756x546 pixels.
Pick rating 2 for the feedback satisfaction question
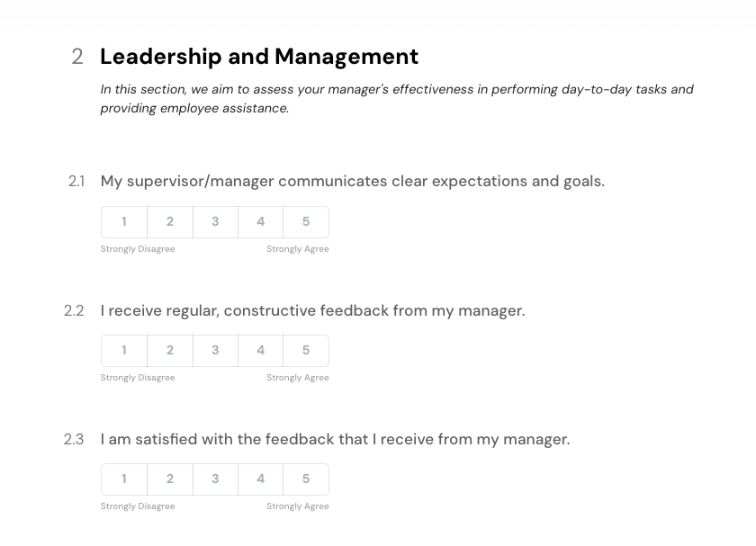(x=170, y=479)
